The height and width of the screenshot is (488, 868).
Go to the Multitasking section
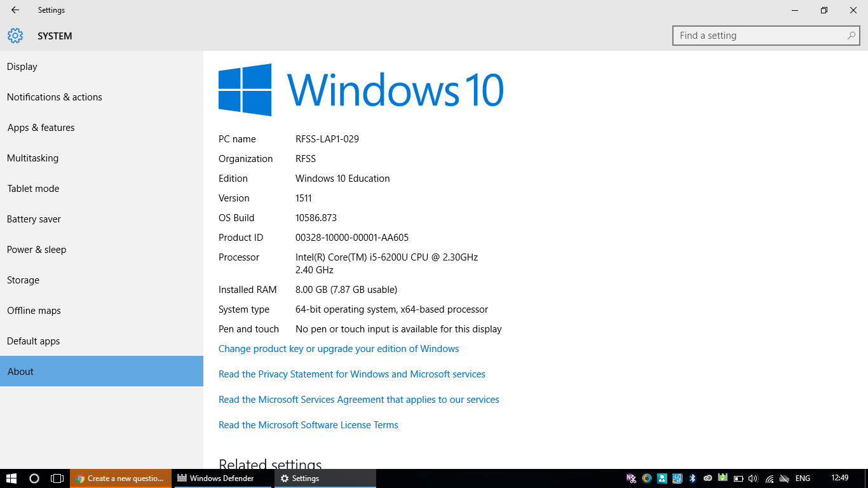click(x=102, y=158)
